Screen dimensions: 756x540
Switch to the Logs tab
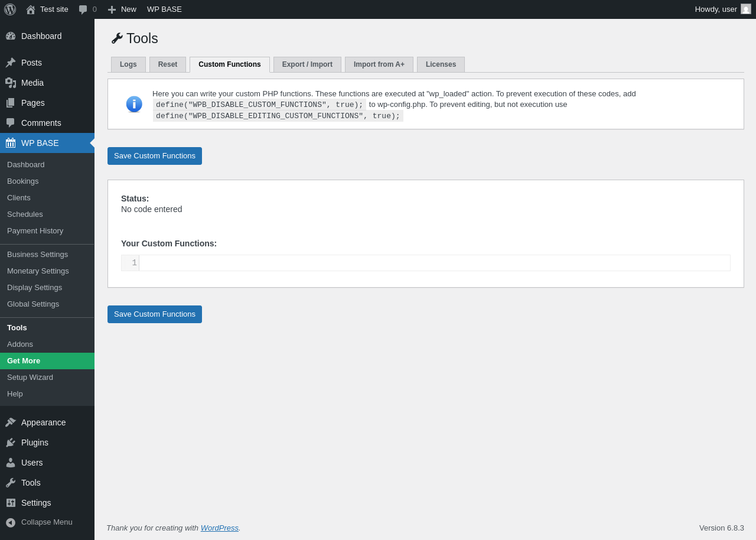click(x=128, y=64)
